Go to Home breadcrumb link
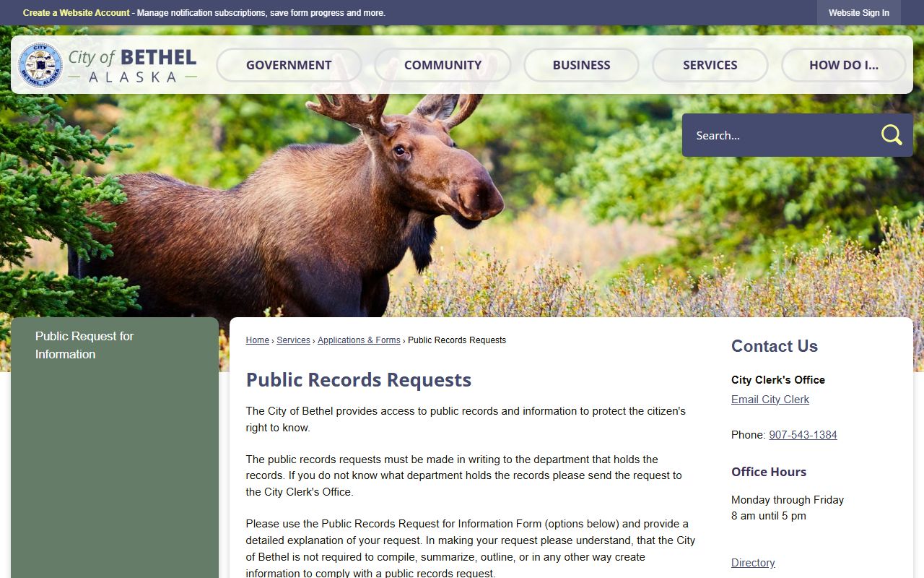 (257, 340)
